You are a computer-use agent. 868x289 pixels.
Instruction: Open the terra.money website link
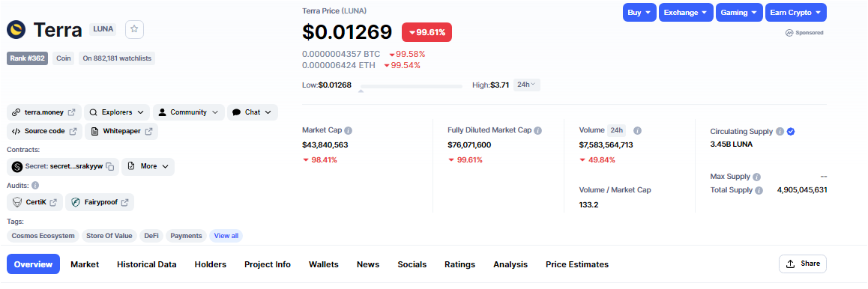(x=44, y=112)
